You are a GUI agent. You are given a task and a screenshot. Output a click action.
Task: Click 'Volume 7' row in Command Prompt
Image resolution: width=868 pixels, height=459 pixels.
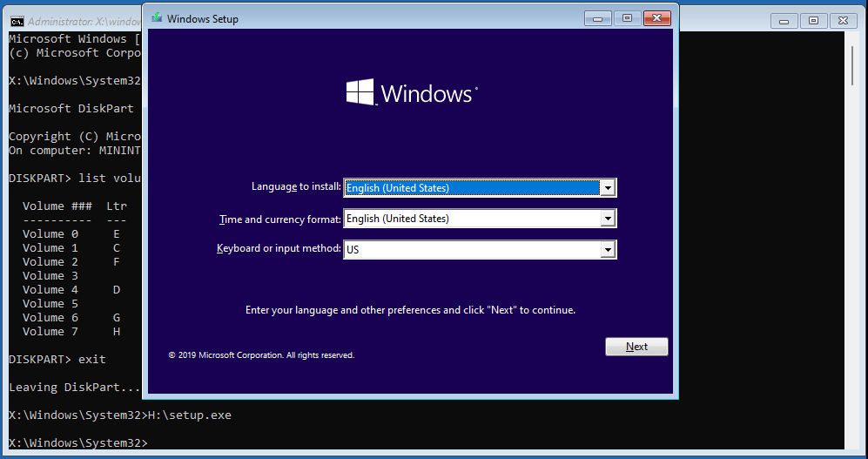(x=71, y=331)
